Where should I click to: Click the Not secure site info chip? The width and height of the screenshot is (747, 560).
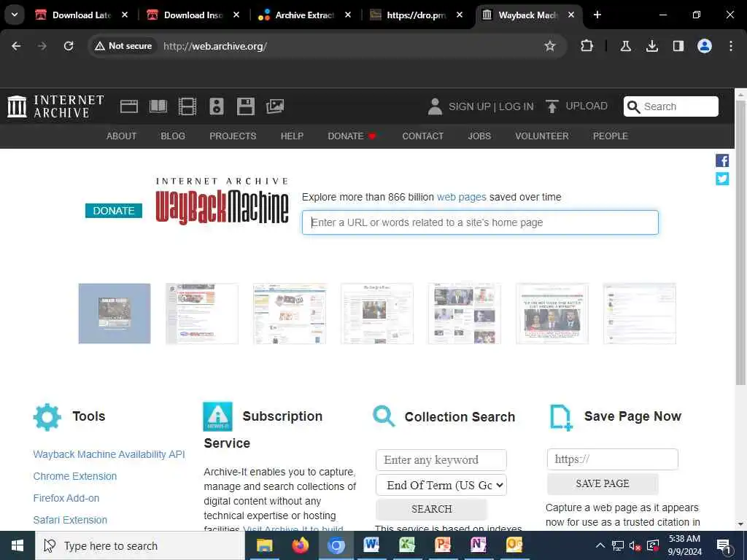123,46
